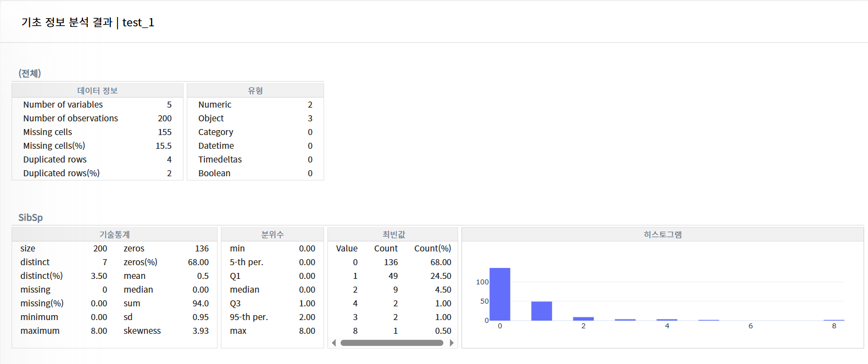Click the '(전체)' section heading
This screenshot has width=868, height=364.
30,74
